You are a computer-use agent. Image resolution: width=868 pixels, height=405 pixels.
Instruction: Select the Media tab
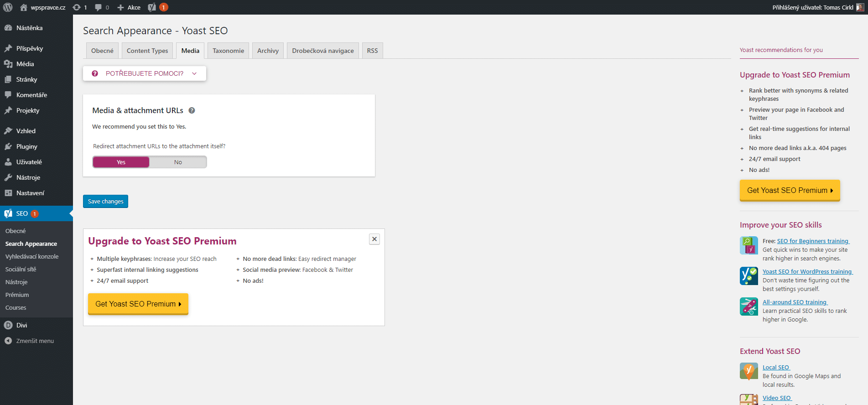point(190,51)
